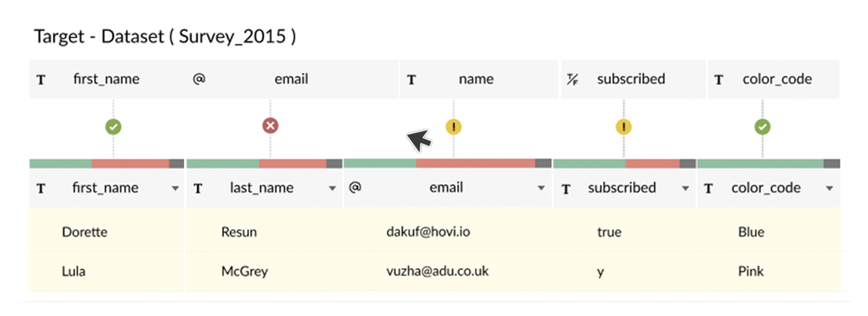Open source subscribed column dropdown arrow
This screenshot has width=868, height=316.
pos(686,188)
